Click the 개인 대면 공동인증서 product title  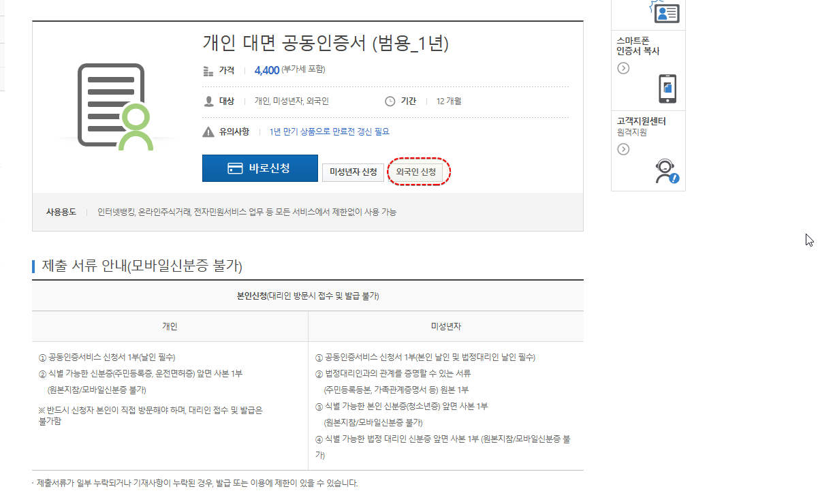(x=326, y=43)
